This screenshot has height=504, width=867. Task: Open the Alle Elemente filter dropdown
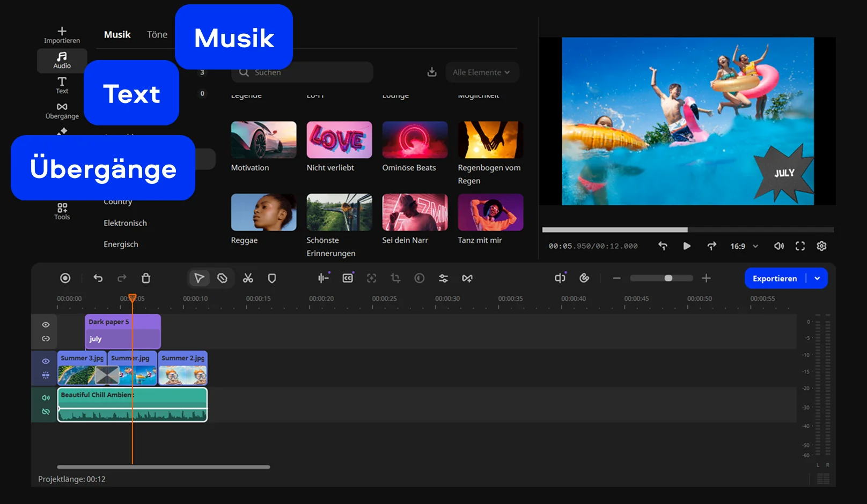coord(481,72)
